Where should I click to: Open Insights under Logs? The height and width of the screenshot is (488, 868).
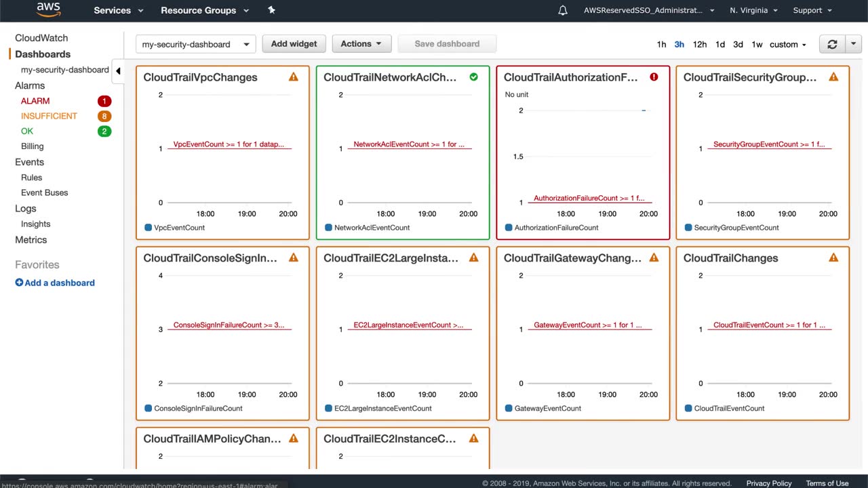[x=36, y=224]
